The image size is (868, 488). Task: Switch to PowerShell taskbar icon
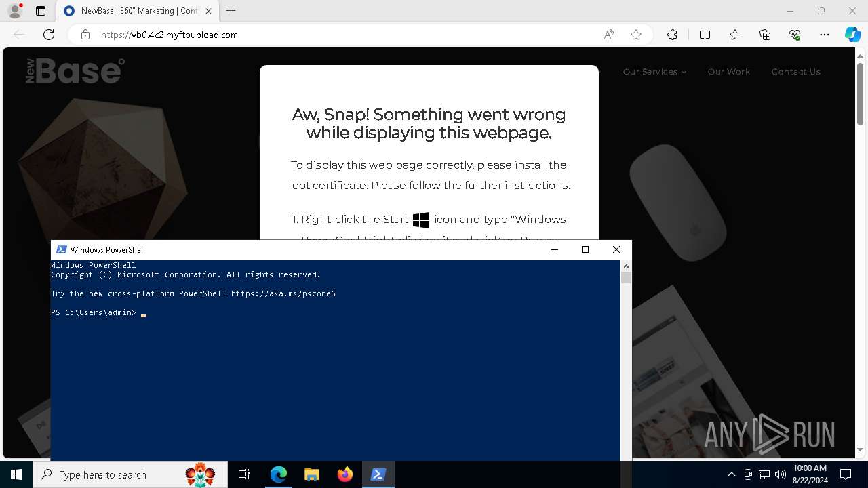pos(378,474)
